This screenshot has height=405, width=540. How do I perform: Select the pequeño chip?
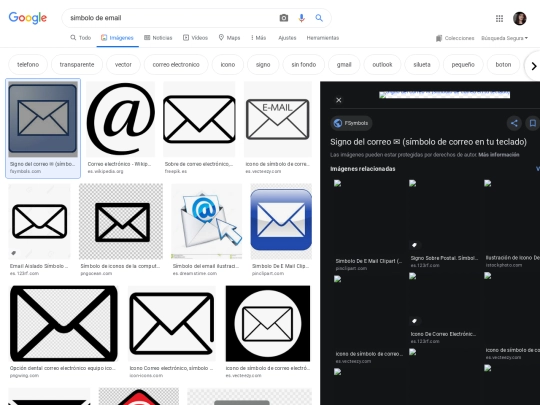463,65
